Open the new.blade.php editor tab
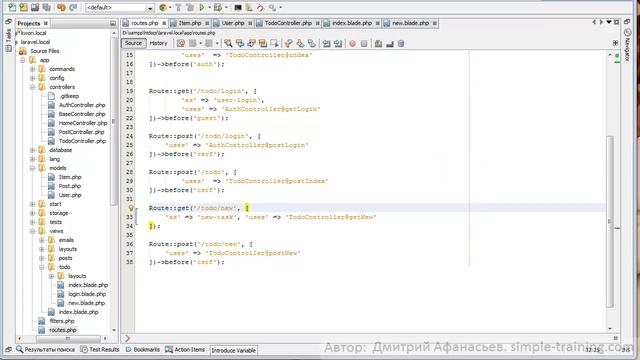The width and height of the screenshot is (640, 360). click(410, 23)
